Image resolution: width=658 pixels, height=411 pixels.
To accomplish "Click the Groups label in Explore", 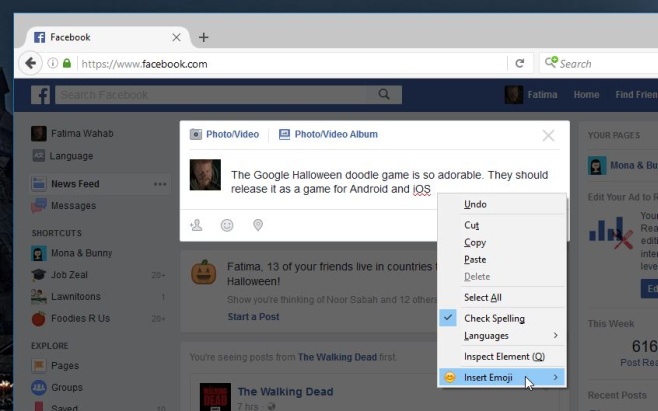I will click(x=67, y=387).
